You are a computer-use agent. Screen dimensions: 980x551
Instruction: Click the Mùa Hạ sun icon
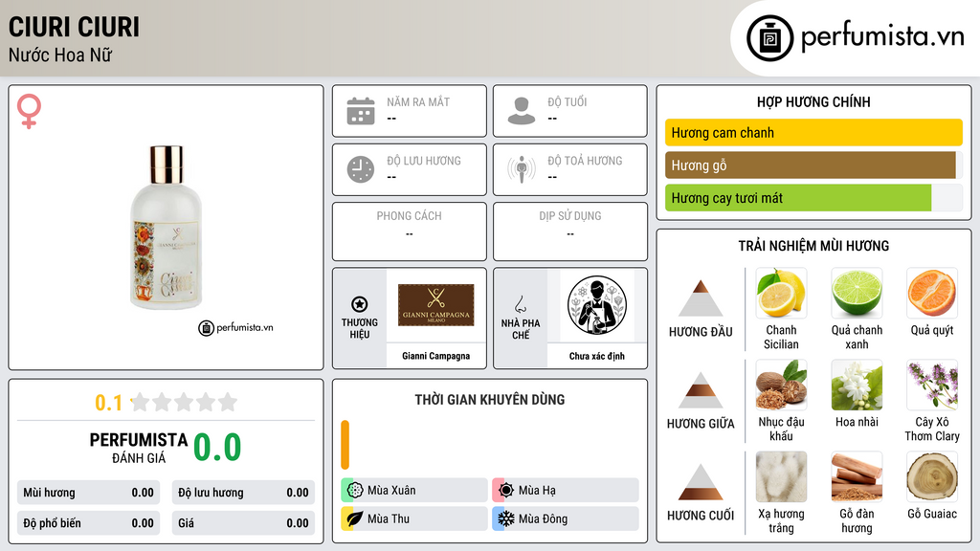506,490
